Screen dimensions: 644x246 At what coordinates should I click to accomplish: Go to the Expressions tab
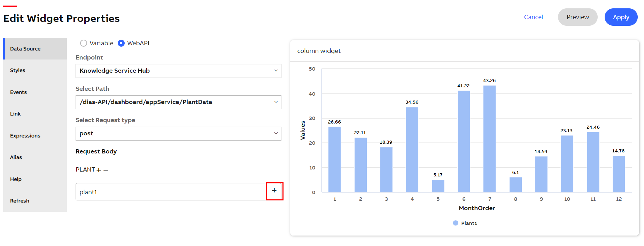click(25, 136)
